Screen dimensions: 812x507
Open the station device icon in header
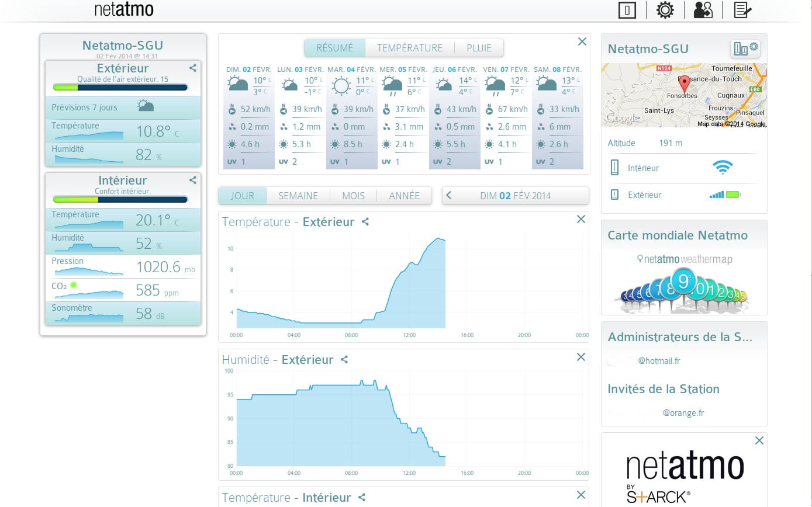[x=627, y=10]
